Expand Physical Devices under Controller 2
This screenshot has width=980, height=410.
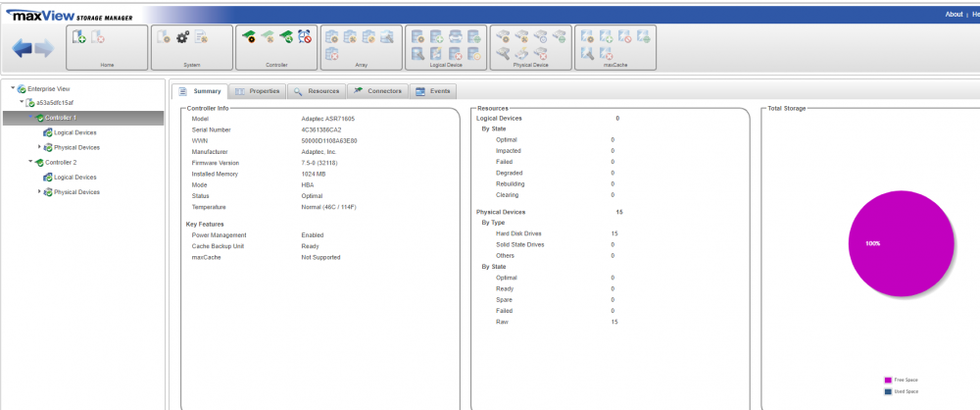(x=39, y=191)
